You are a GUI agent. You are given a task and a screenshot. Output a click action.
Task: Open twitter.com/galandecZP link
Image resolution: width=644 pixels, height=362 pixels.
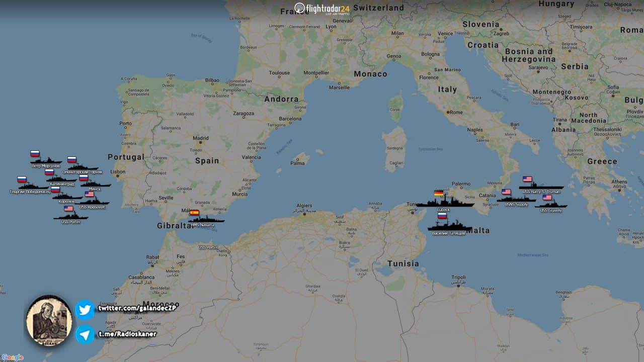point(137,308)
